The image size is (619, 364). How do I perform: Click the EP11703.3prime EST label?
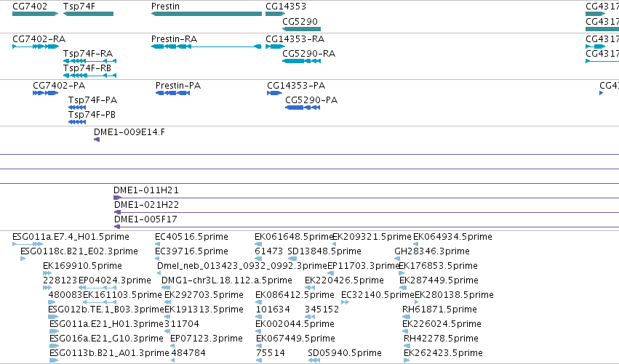point(364,266)
